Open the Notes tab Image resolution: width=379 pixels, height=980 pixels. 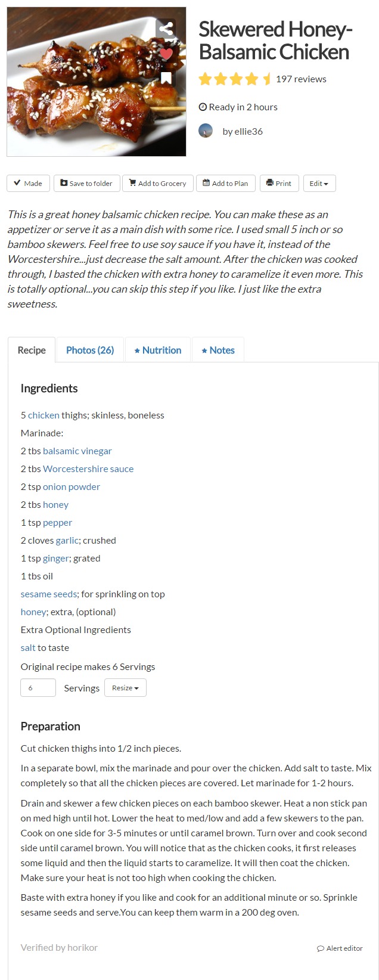point(218,351)
